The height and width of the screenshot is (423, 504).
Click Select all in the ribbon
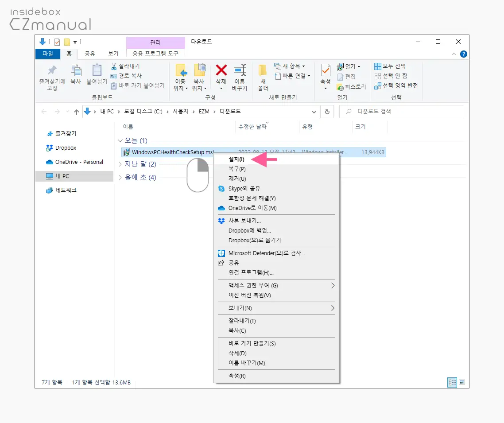point(390,66)
